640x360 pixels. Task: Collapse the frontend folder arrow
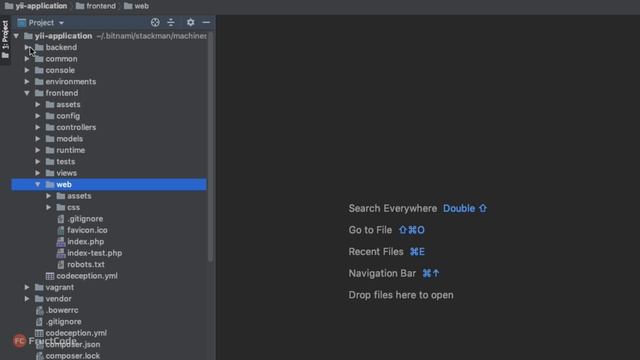tap(27, 93)
